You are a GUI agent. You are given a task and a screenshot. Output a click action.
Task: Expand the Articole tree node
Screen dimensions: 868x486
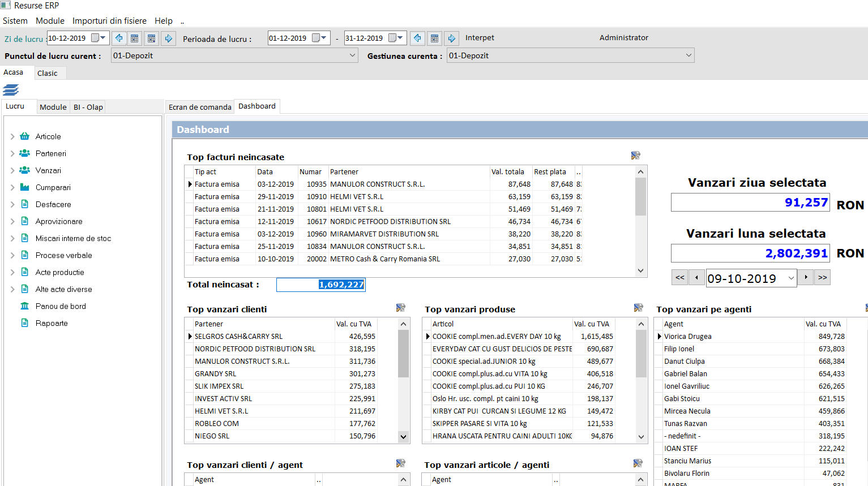(x=12, y=136)
